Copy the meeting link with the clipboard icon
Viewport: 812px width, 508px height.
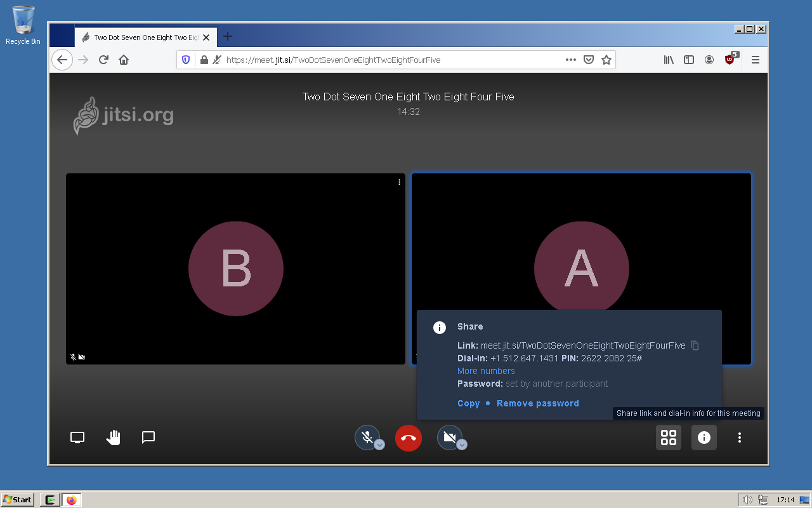pyautogui.click(x=695, y=345)
